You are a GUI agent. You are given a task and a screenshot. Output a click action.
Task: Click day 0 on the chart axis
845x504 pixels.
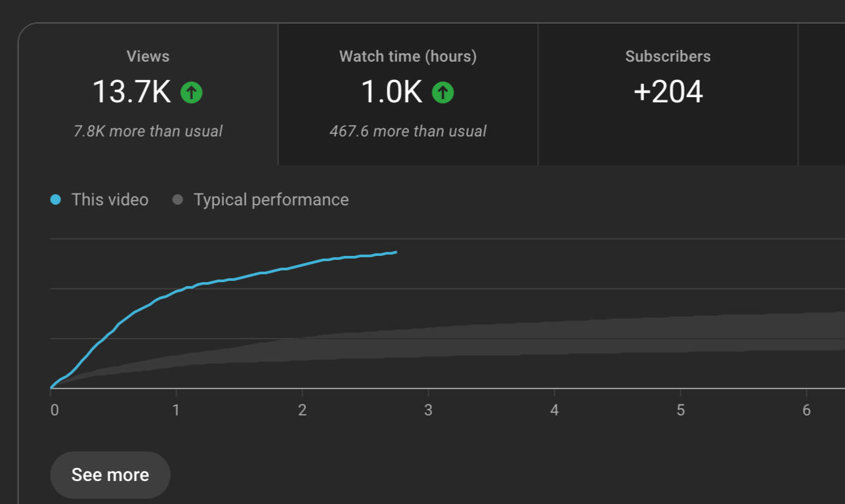[54, 411]
